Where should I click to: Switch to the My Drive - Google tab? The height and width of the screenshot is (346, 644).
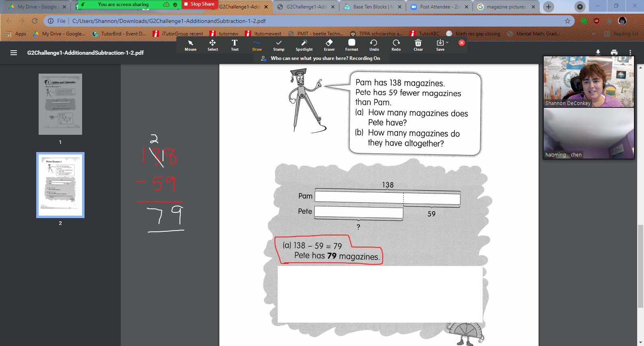[x=37, y=7]
